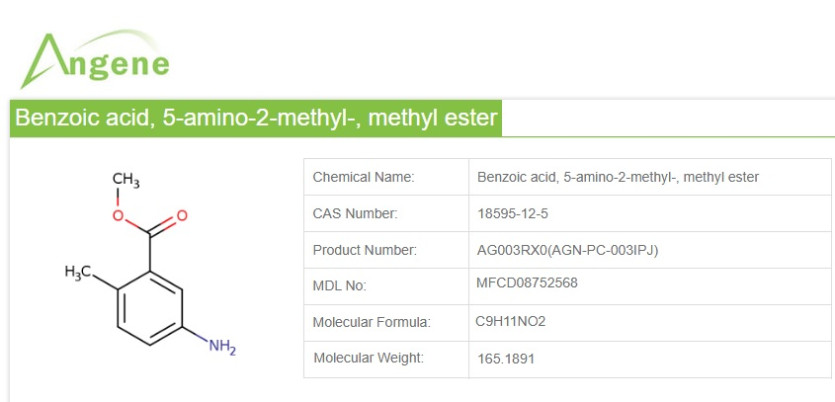Viewport: 835px width, 402px height.
Task: Click the 'CAS Number:' label
Action: (x=355, y=213)
